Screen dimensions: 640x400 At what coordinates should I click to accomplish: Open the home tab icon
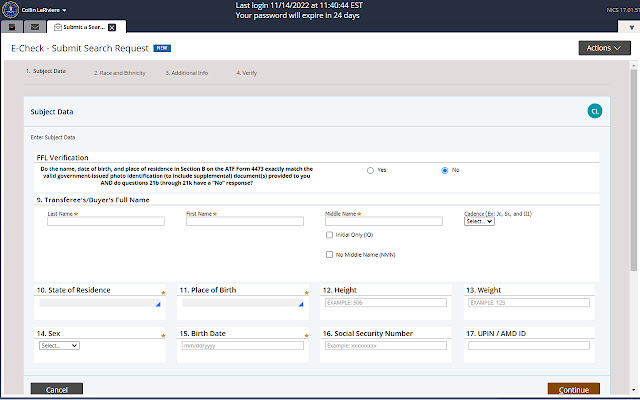click(x=13, y=26)
